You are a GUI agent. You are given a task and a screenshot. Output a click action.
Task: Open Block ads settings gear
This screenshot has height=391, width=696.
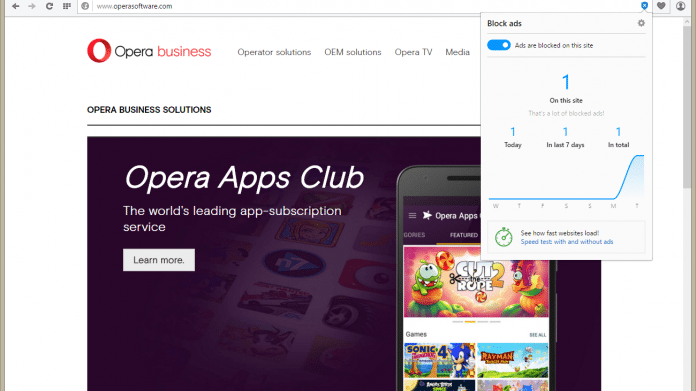(x=641, y=23)
